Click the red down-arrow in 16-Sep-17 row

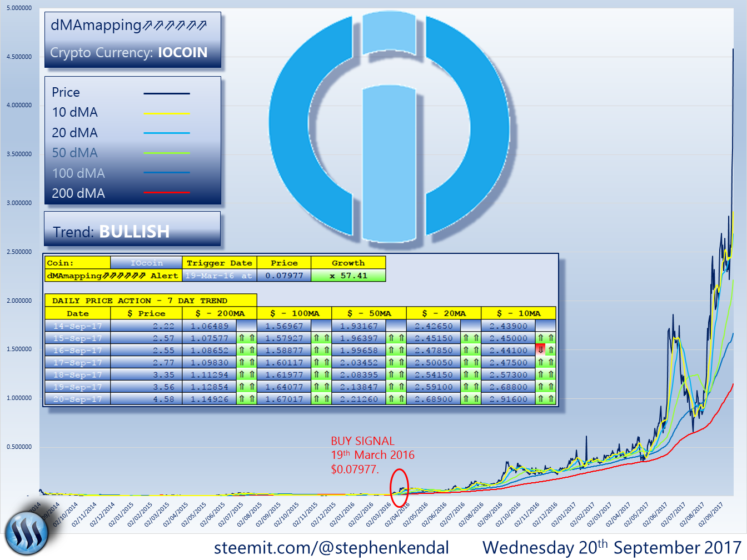click(x=540, y=350)
